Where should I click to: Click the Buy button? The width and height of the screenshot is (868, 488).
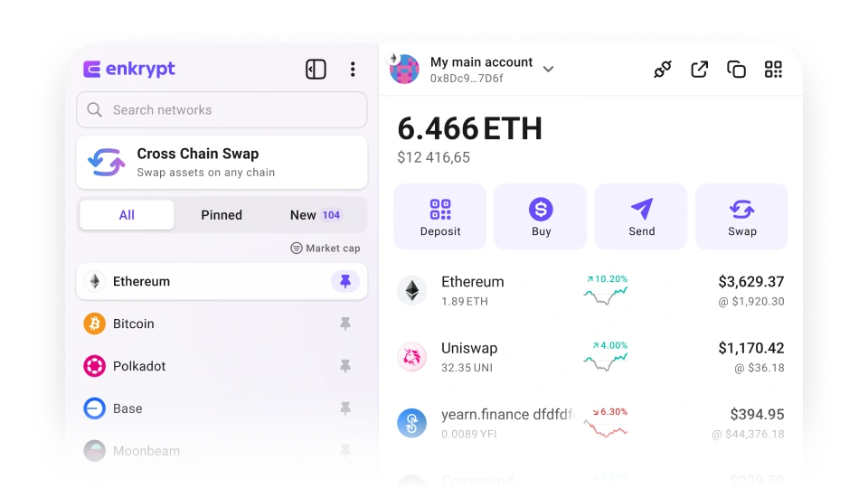tap(541, 216)
